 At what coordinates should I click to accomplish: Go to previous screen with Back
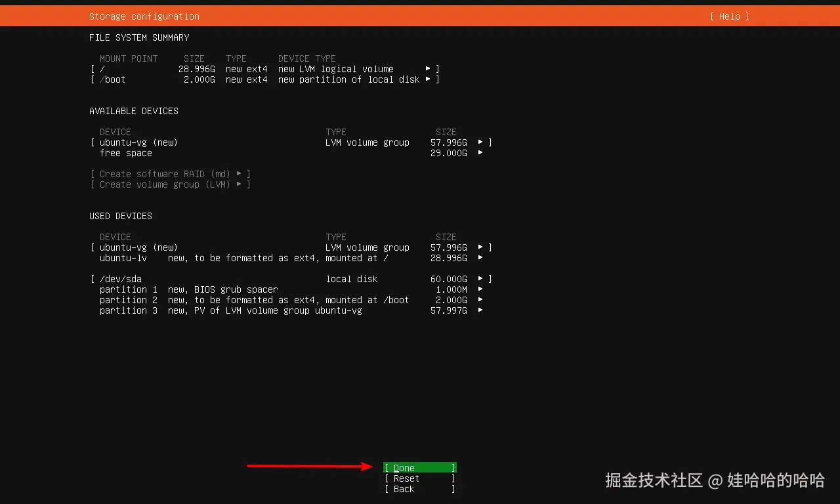[x=420, y=489]
